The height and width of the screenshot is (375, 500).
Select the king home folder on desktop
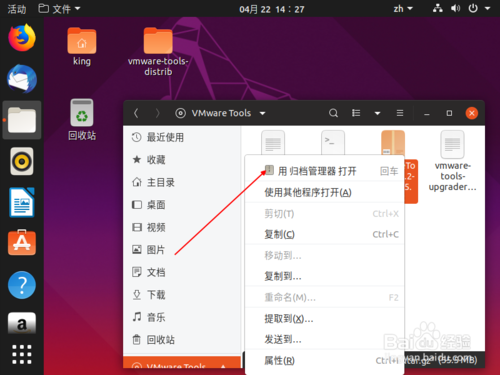coord(82,47)
